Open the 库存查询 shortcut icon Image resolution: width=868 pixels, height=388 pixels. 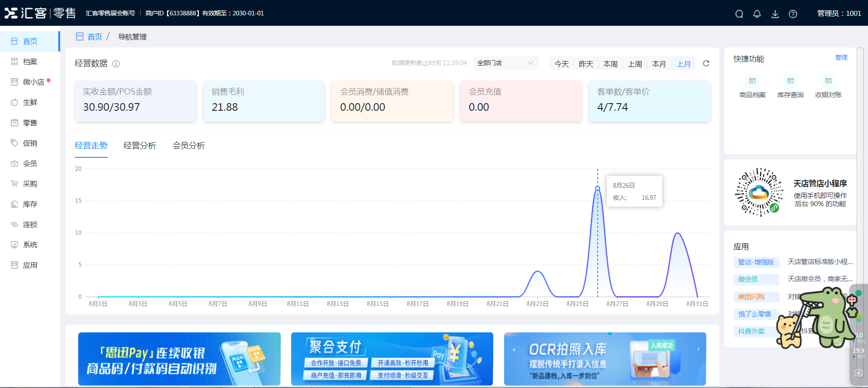(x=790, y=81)
